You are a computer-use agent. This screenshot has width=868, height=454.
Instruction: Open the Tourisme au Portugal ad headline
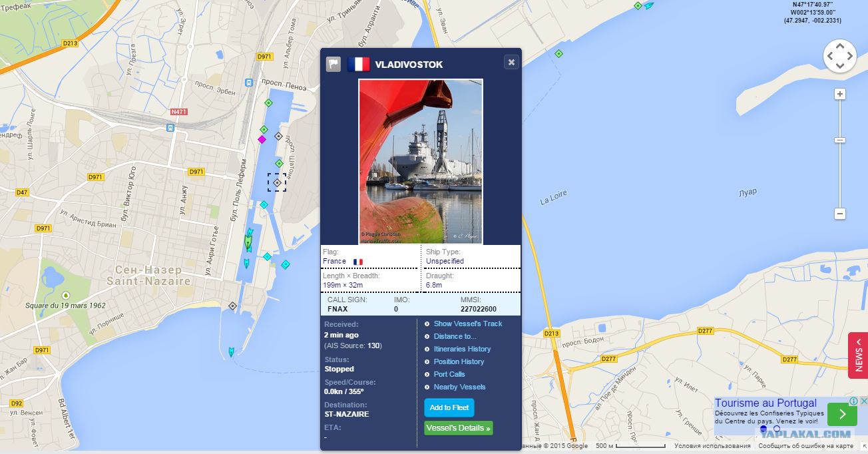[x=765, y=403]
